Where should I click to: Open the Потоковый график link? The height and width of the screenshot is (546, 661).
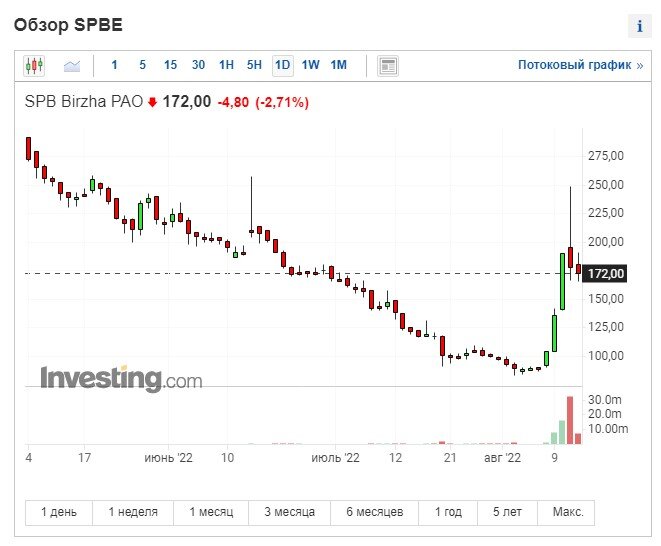pyautogui.click(x=580, y=65)
